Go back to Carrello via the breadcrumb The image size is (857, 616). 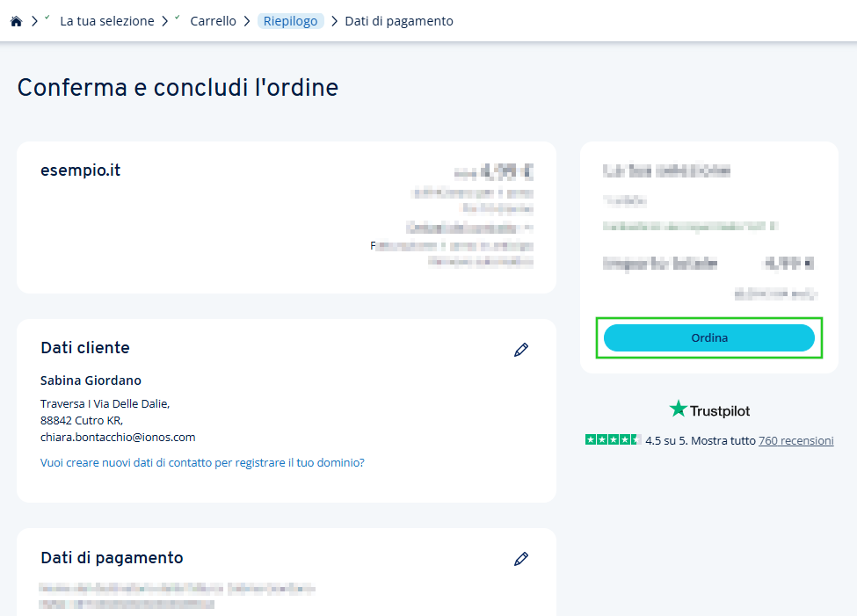pos(213,20)
